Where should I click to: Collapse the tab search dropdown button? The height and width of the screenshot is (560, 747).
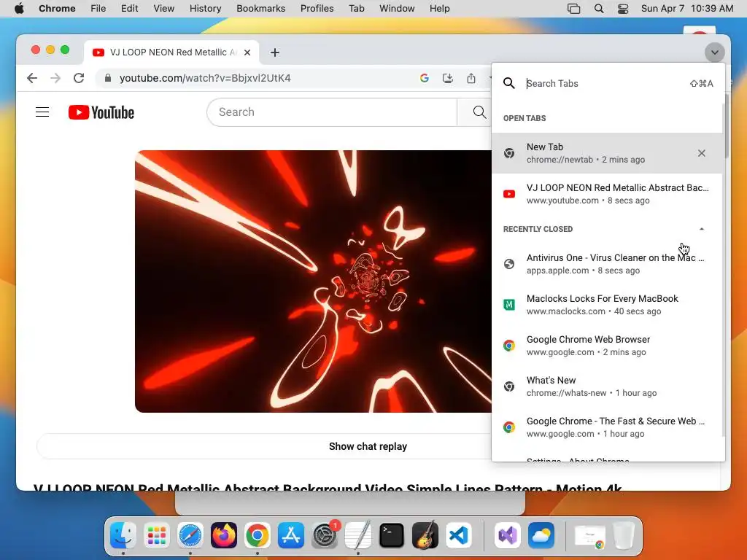tap(715, 52)
